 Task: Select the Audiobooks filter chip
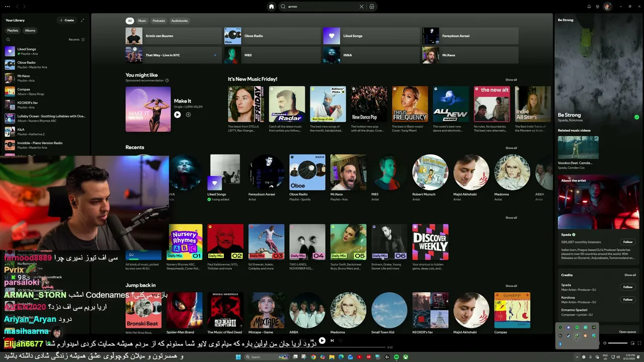pyautogui.click(x=180, y=21)
